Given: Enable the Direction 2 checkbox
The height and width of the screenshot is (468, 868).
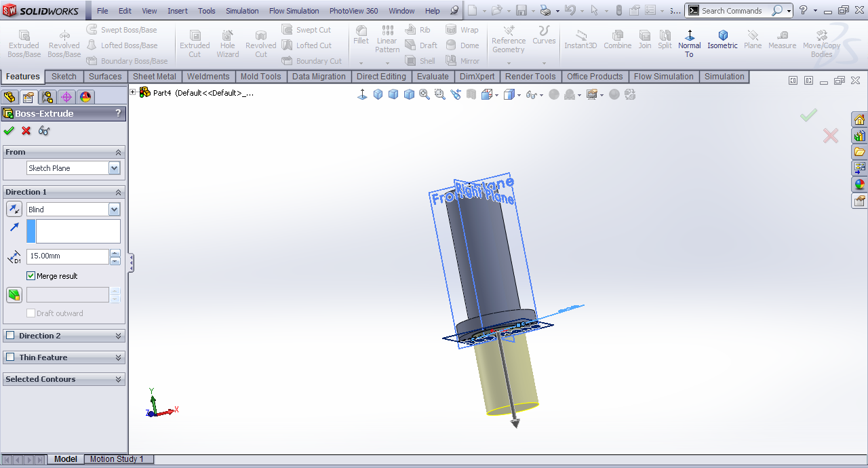Looking at the screenshot, I should click(x=10, y=336).
